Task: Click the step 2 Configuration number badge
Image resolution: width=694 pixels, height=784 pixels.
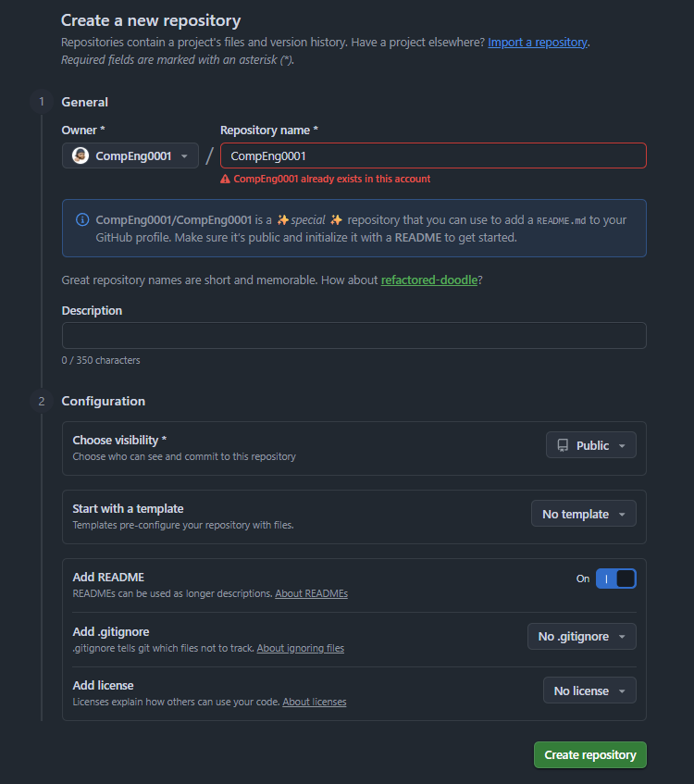Action: (41, 401)
